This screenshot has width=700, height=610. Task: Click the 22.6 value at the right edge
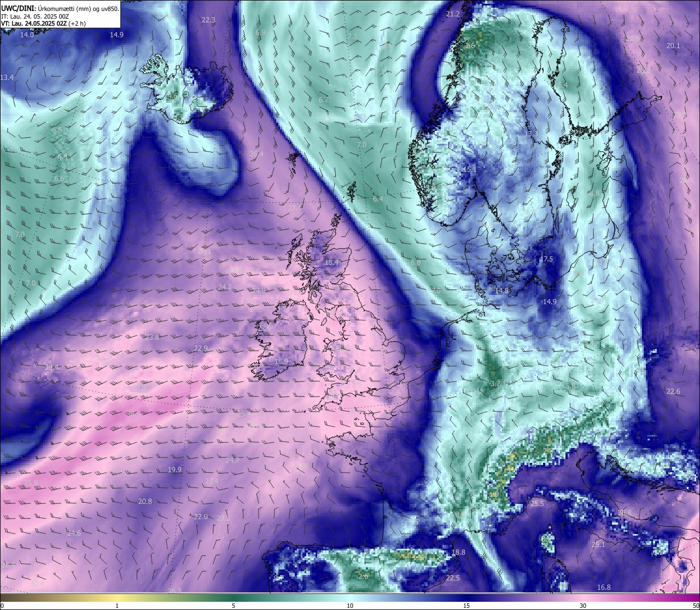click(673, 391)
